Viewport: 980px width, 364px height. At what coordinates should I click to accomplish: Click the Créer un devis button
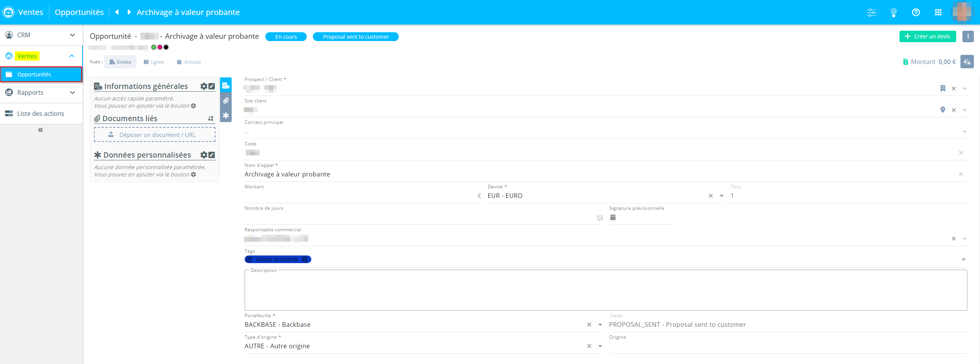(927, 36)
